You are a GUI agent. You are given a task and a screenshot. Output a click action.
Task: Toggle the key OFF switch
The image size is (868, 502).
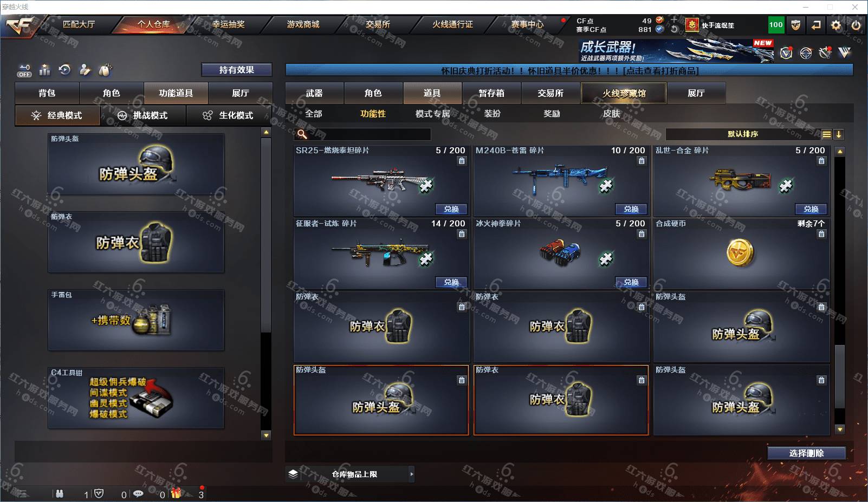(x=24, y=71)
